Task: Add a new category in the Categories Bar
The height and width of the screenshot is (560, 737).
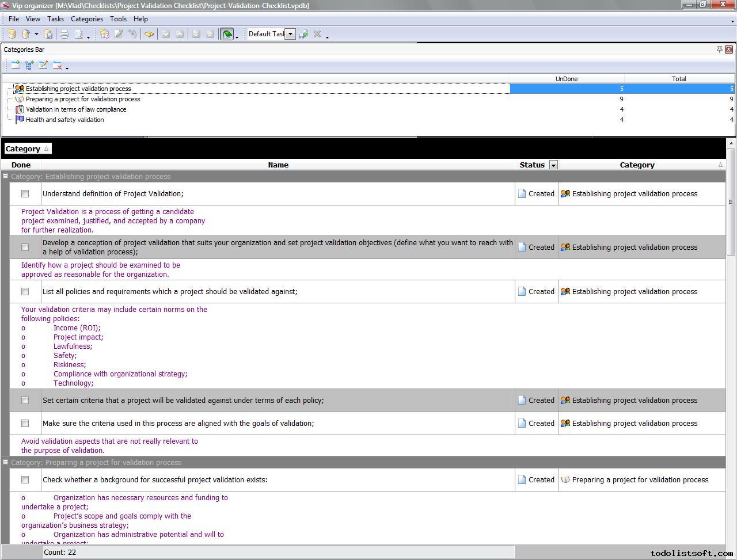Action: [x=15, y=65]
